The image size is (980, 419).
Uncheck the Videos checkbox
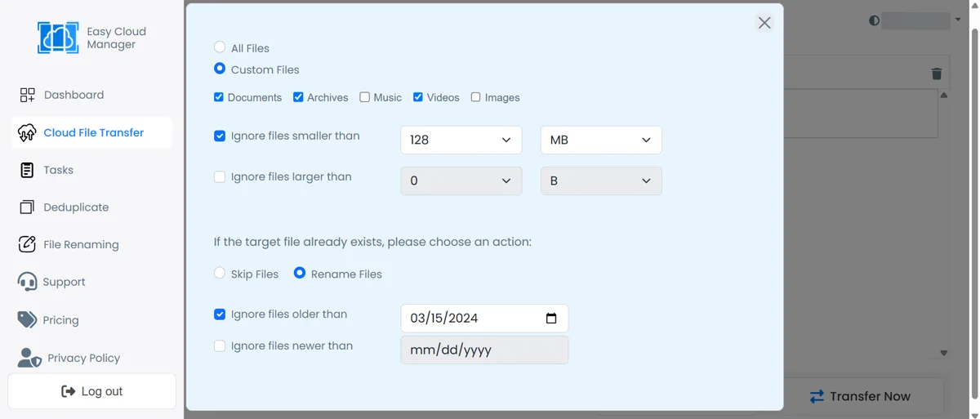(417, 97)
